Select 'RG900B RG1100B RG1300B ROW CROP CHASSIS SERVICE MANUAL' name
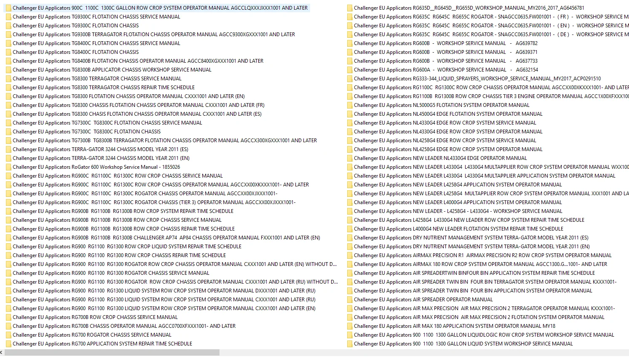This screenshot has width=629, height=364. click(x=117, y=220)
